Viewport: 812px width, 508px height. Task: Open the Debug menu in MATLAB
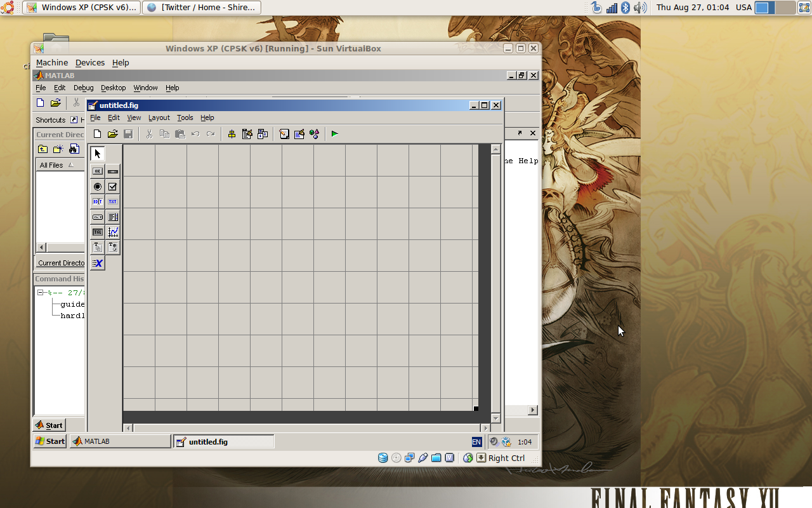click(x=83, y=88)
